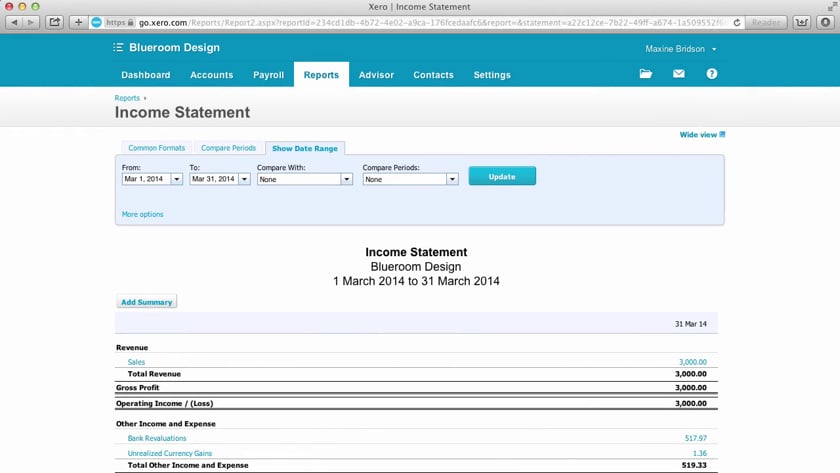Click the Add Summary button
The image size is (840, 473).
coord(146,302)
